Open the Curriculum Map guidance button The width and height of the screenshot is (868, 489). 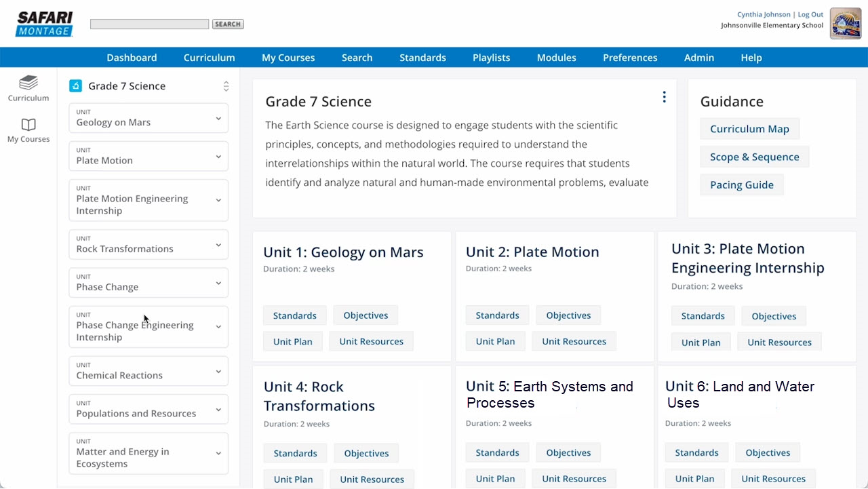pos(749,129)
